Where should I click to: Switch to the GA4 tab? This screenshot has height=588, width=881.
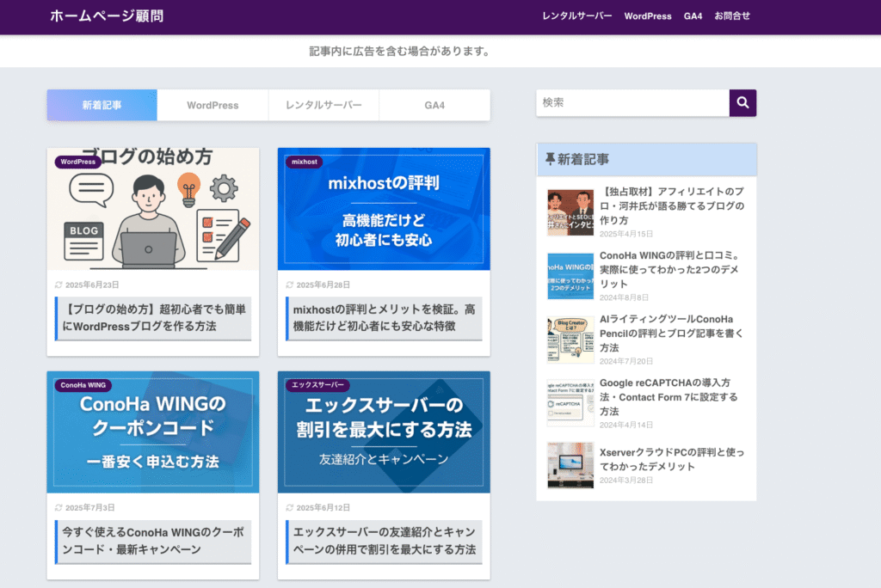(434, 105)
